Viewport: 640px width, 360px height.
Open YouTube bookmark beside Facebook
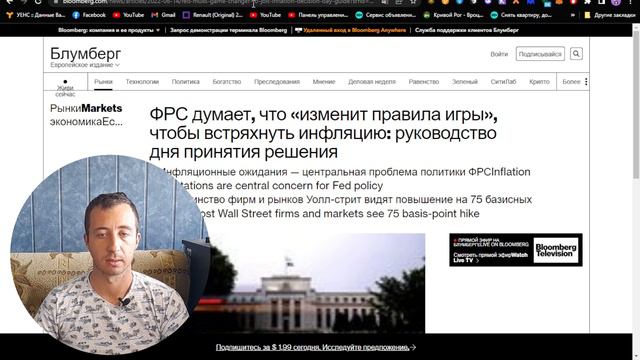(x=129, y=15)
